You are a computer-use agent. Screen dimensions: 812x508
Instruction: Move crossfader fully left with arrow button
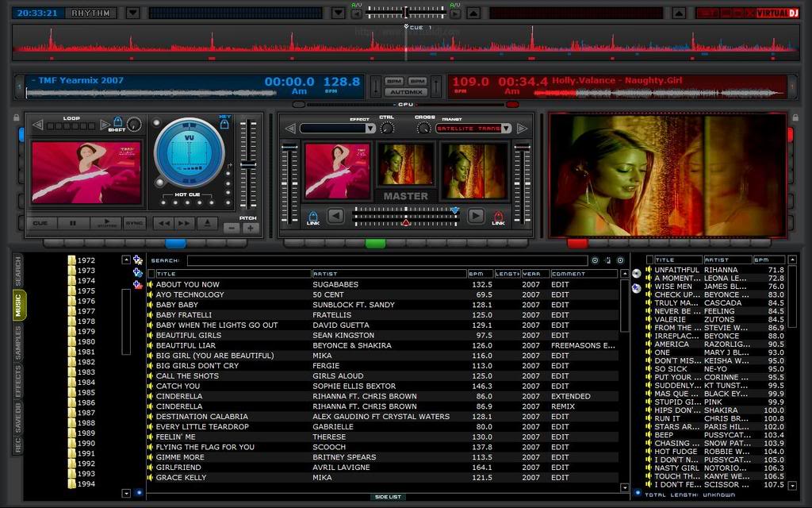pos(335,216)
